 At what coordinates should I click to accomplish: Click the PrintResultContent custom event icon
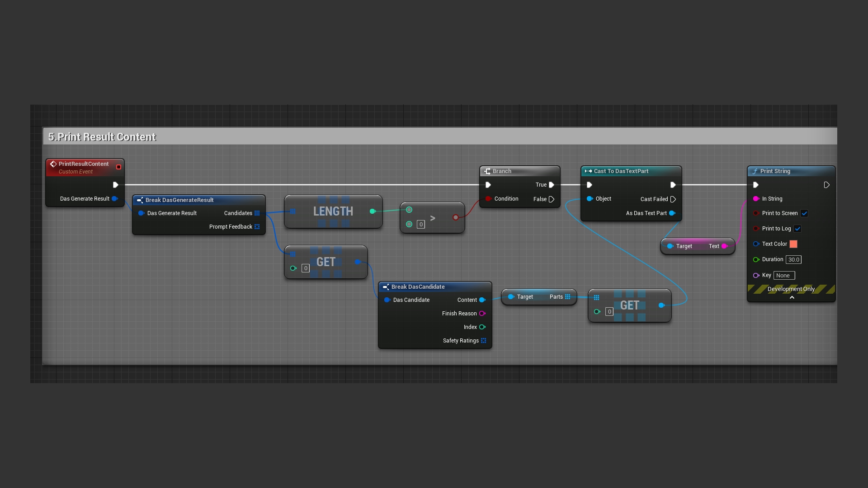click(x=53, y=164)
